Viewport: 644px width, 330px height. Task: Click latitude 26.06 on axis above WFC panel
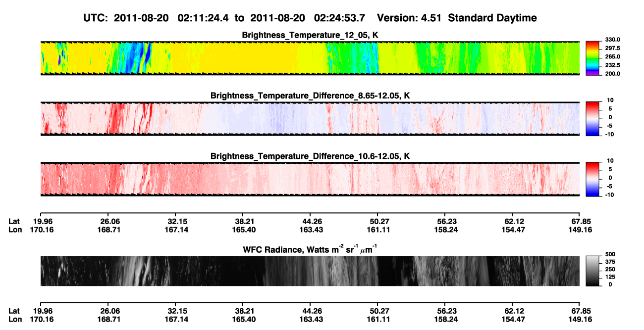[x=110, y=221]
